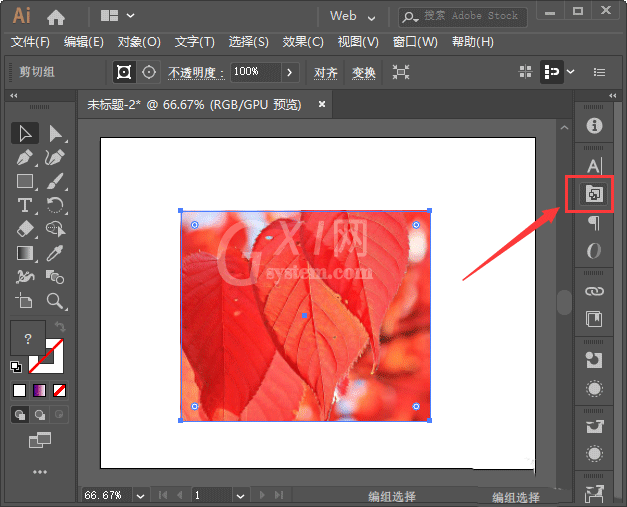627x507 pixels.
Task: Select the Selection tool (black arrow)
Action: [25, 134]
